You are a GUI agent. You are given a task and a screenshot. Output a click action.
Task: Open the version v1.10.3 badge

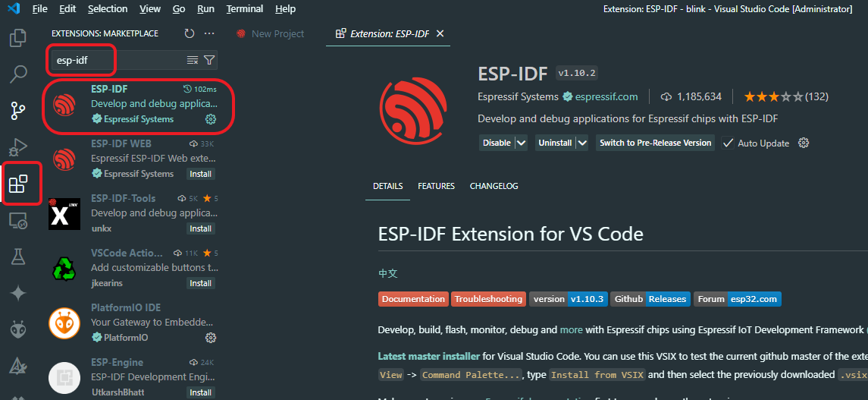point(569,299)
